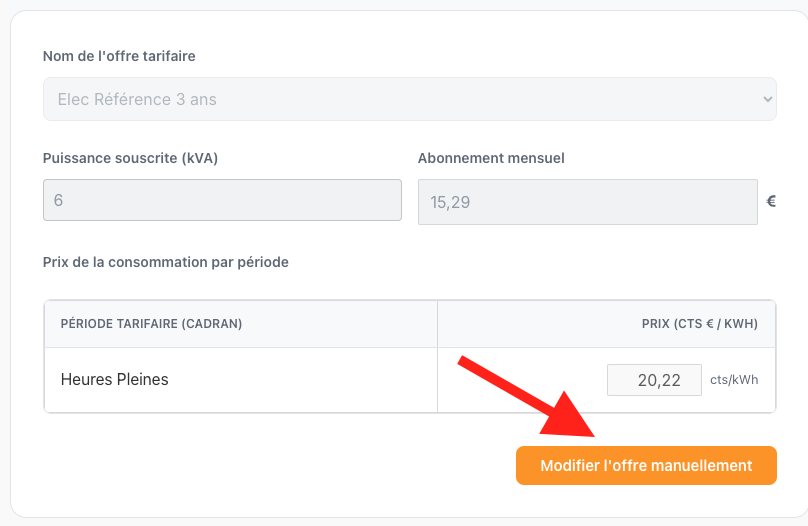Click "Prix de la consommation par période" heading

(x=165, y=262)
